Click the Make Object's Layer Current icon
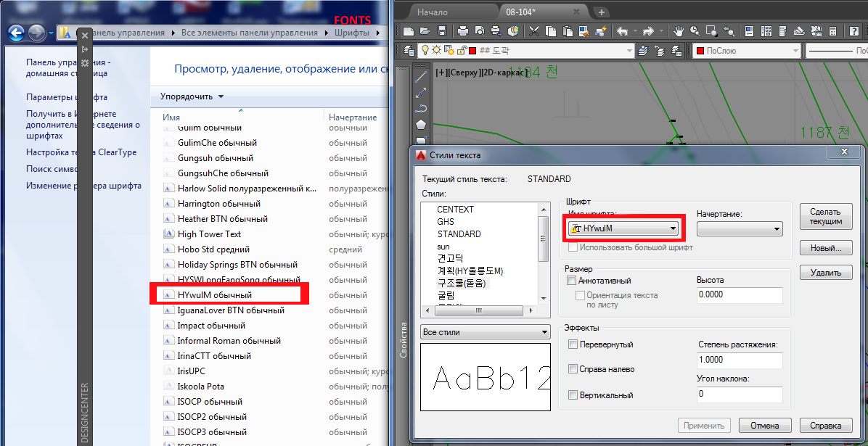 (x=643, y=50)
